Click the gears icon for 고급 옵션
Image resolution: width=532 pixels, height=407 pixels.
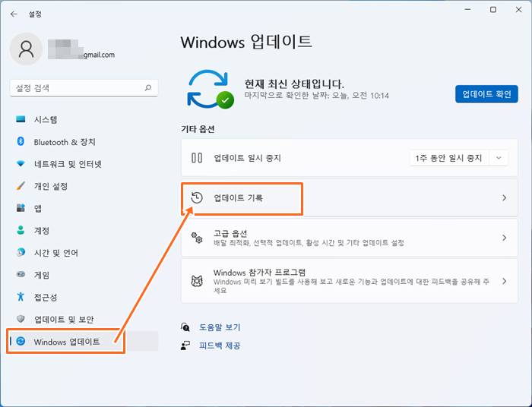197,238
